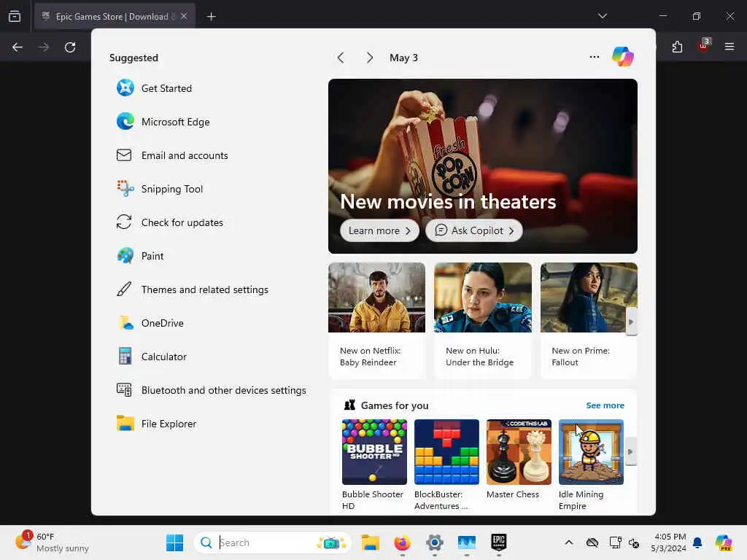Click the Windows Start button
Screen dimensions: 747x560
[x=175, y=542]
